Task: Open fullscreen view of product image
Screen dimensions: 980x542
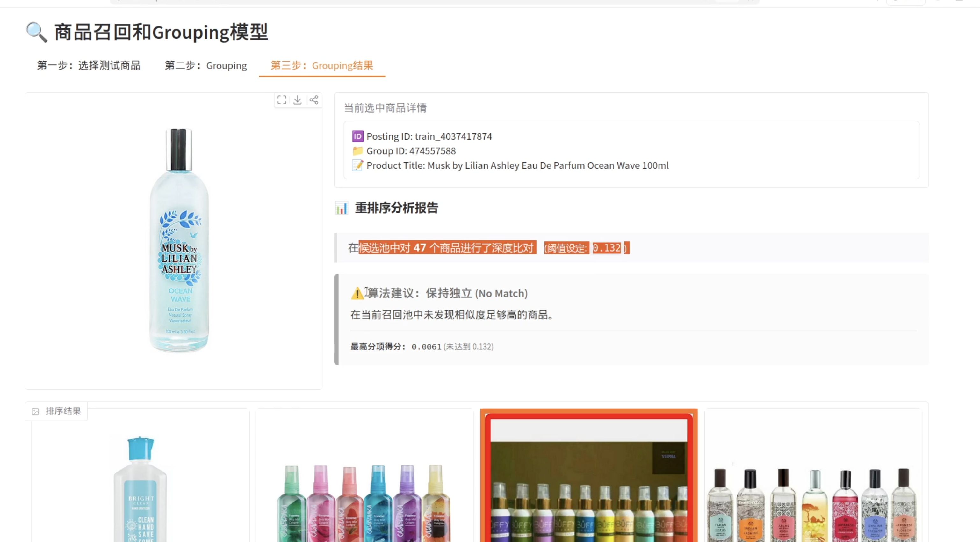Action: click(282, 100)
